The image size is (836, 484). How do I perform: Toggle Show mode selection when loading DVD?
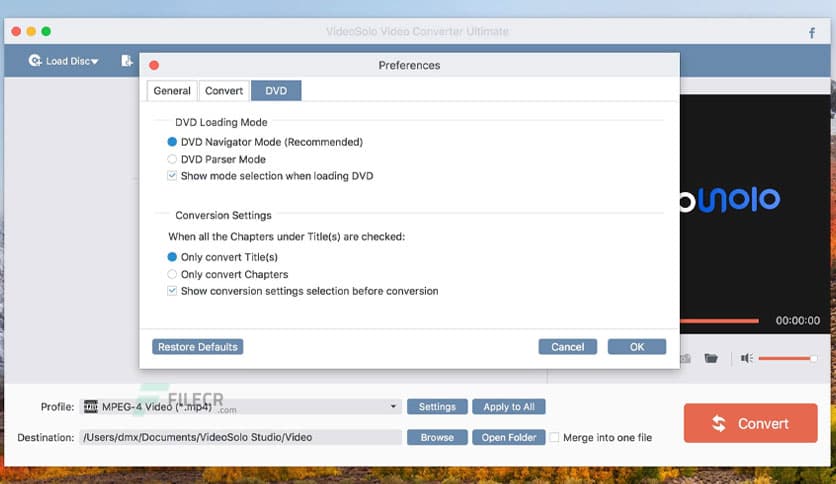tap(172, 175)
